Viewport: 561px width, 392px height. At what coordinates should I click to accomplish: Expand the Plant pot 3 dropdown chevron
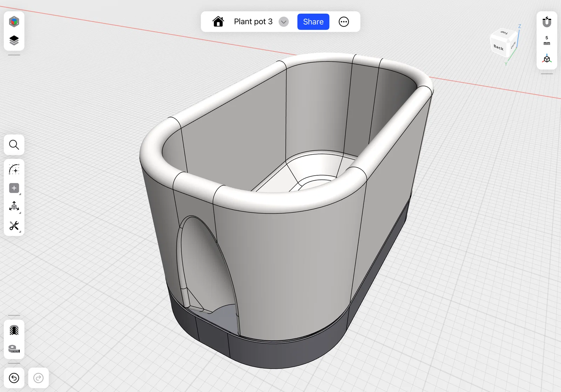tap(284, 22)
